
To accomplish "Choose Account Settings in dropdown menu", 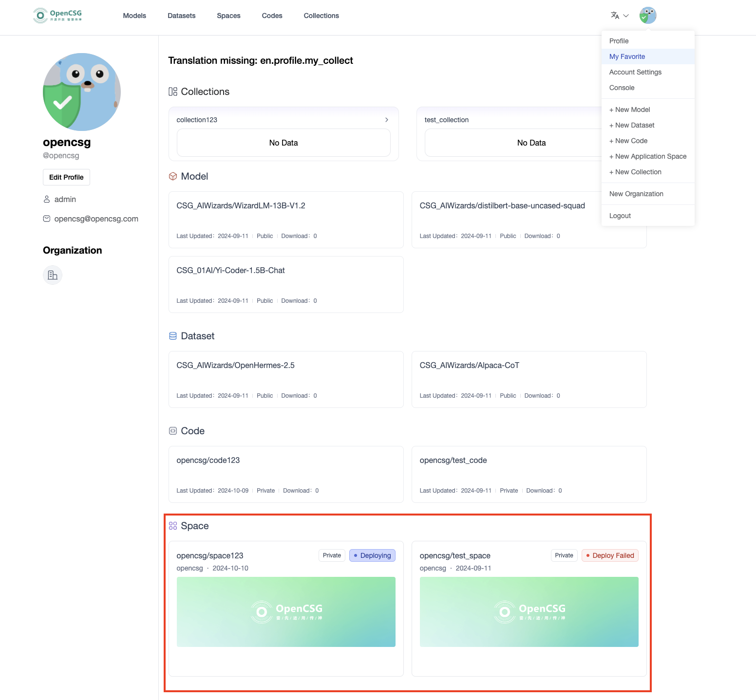I will click(635, 72).
